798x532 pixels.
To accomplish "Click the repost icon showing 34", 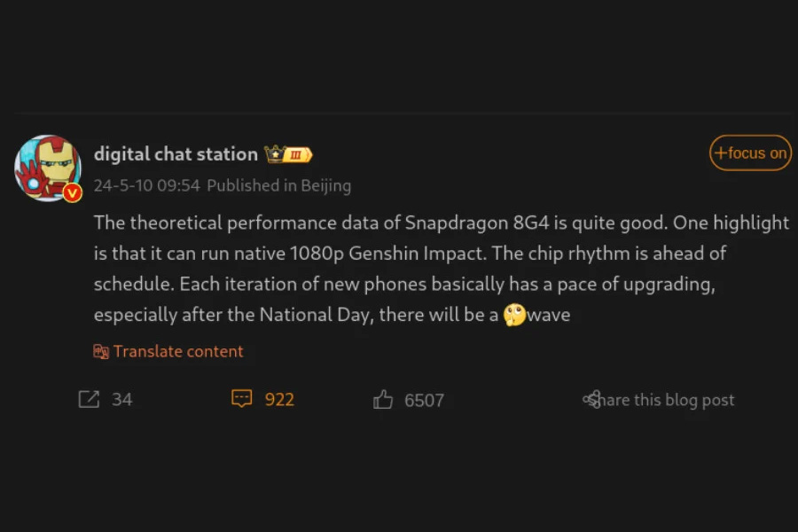I will [x=89, y=399].
